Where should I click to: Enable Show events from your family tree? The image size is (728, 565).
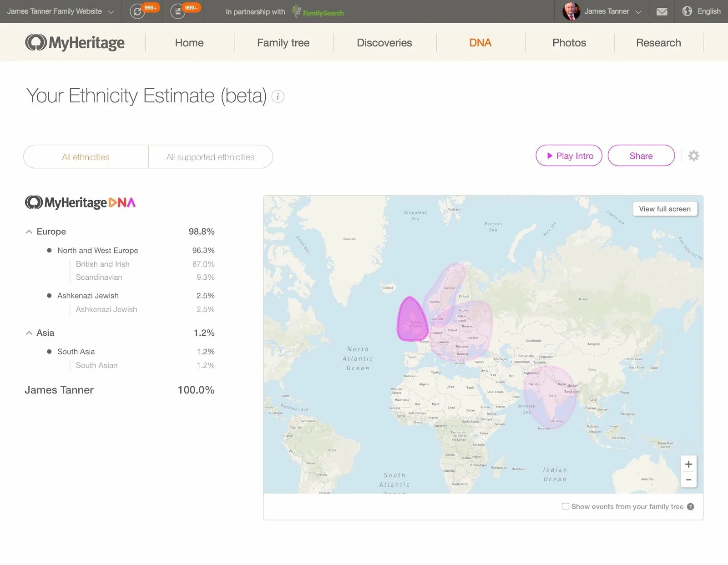click(566, 506)
